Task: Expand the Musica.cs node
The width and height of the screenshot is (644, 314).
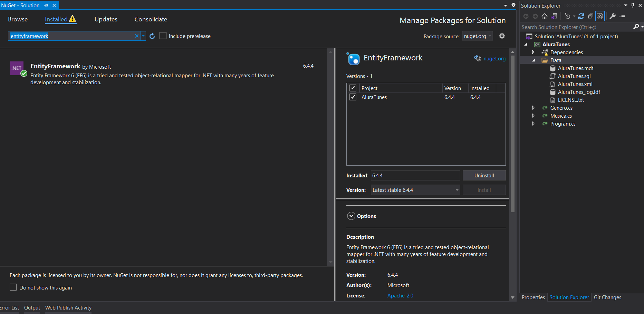Action: pos(533,116)
